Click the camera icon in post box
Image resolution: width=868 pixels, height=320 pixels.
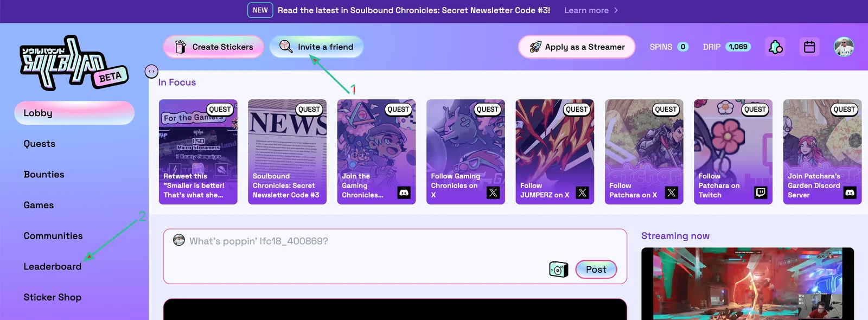point(558,269)
